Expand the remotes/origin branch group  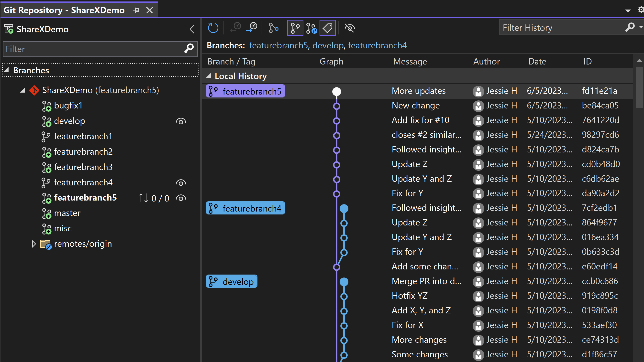(33, 244)
